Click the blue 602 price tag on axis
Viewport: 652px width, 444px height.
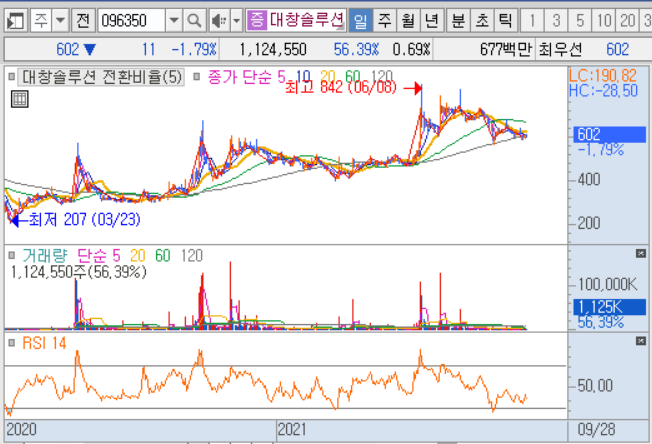(610, 135)
